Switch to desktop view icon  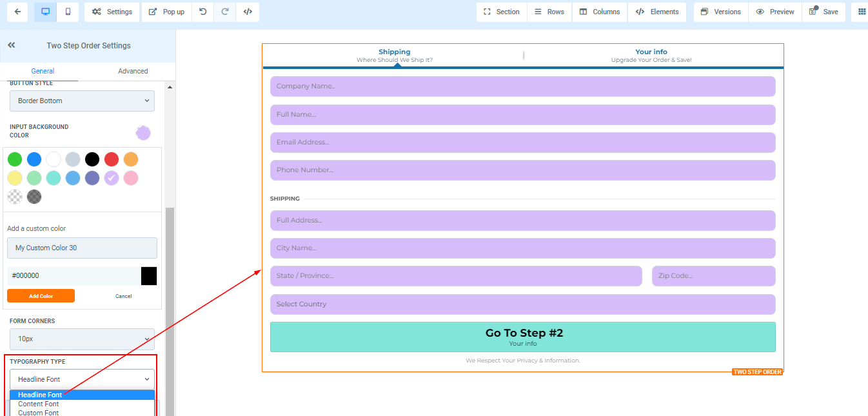pyautogui.click(x=45, y=12)
